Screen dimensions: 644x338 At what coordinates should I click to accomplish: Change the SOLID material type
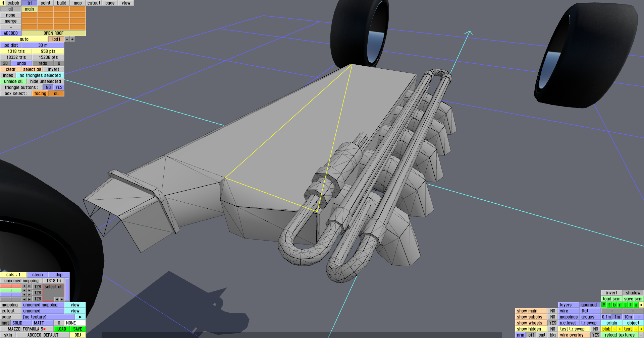tap(21, 323)
